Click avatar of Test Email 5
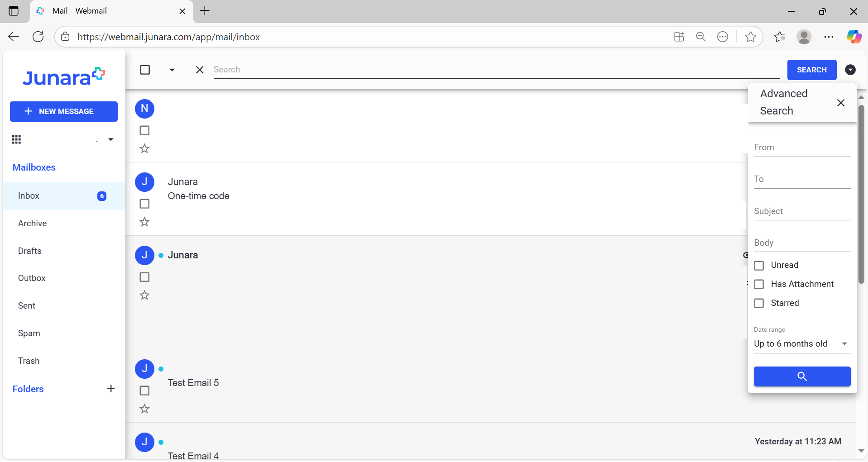 coord(145,369)
